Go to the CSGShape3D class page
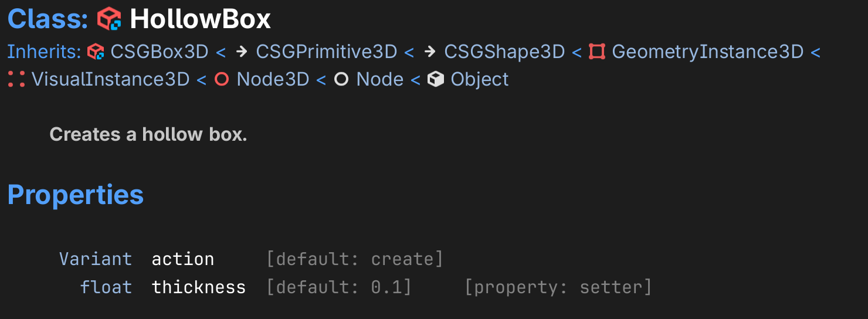 click(504, 52)
